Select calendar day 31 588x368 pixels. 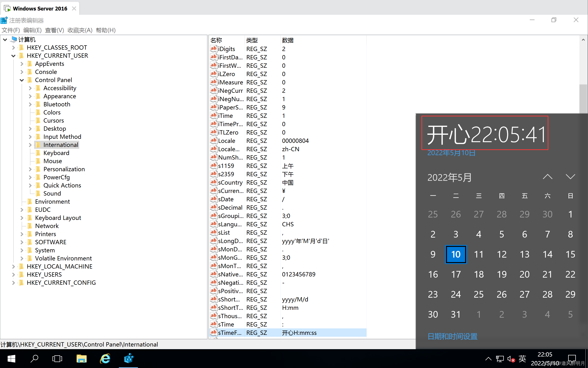[x=456, y=314]
